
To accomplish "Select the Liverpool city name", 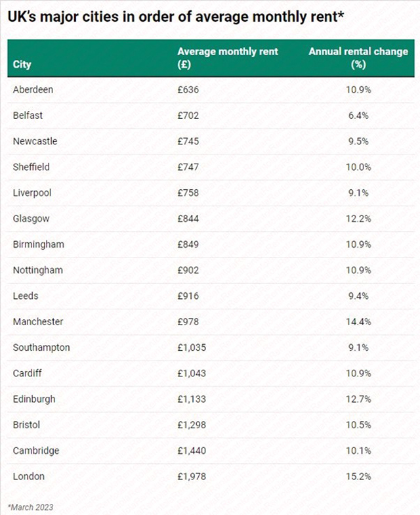I will [32, 193].
